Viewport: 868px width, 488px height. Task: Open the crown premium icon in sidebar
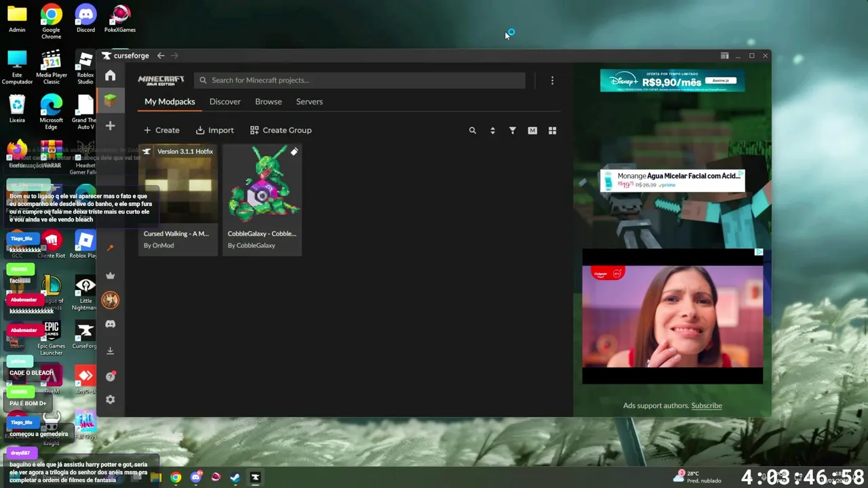110,275
